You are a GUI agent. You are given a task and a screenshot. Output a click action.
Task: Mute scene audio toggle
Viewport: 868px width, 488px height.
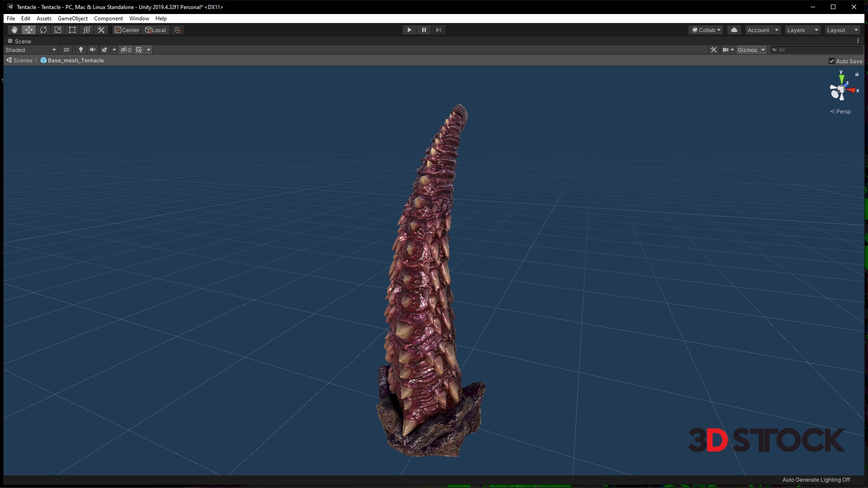pos(93,50)
